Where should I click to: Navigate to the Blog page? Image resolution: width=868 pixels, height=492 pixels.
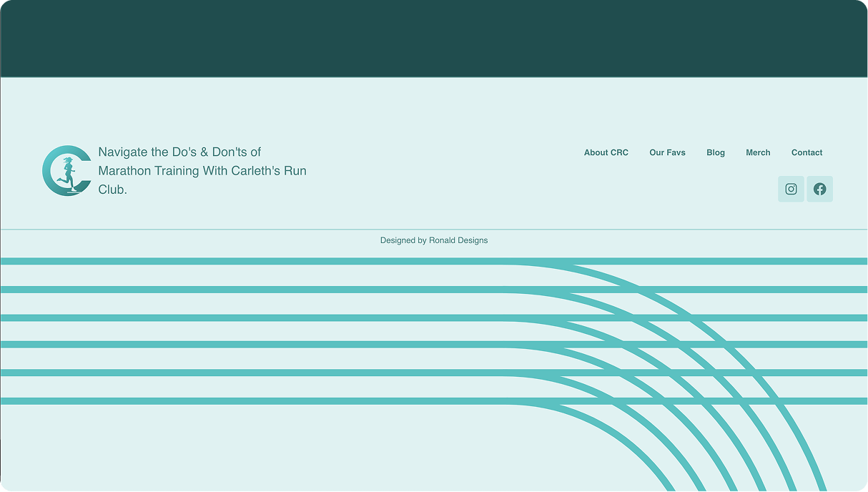715,152
